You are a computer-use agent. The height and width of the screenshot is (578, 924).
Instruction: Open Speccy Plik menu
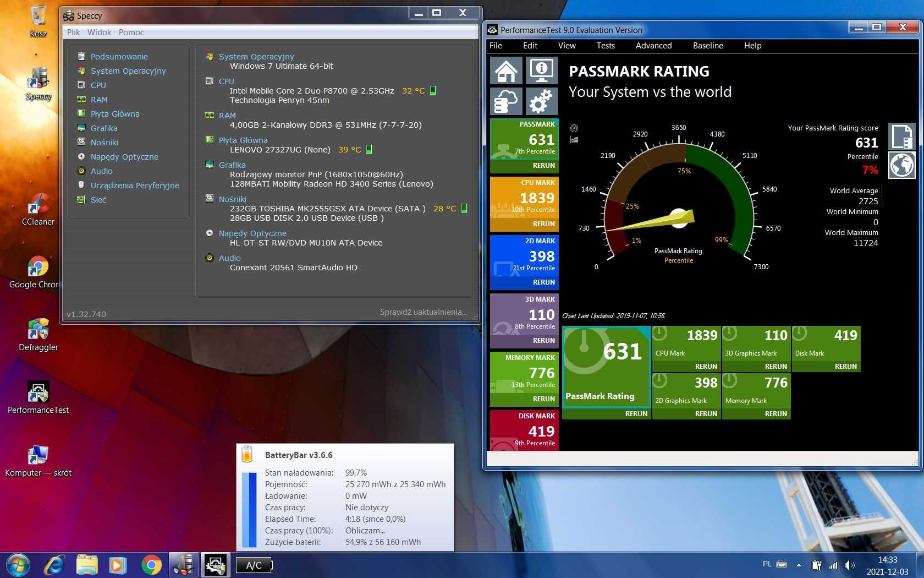[x=74, y=32]
